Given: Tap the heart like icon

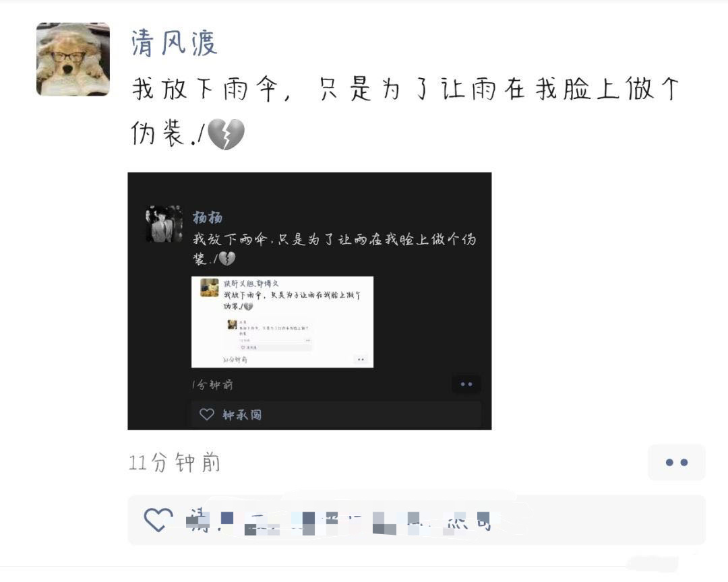Looking at the screenshot, I should point(158,520).
